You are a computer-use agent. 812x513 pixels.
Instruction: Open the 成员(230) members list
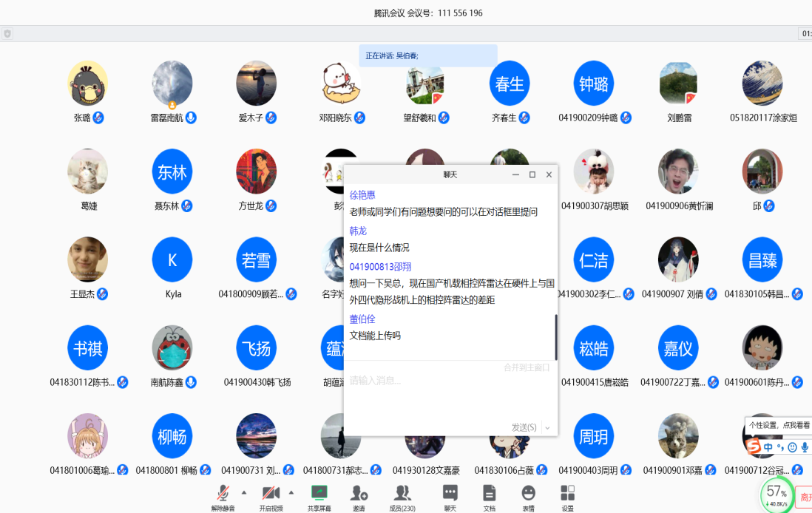tap(402, 493)
